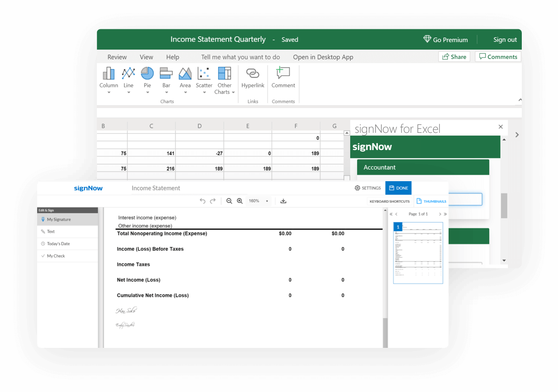Open the Review tab
Viewport: 558px width, 392px height.
pos(117,57)
